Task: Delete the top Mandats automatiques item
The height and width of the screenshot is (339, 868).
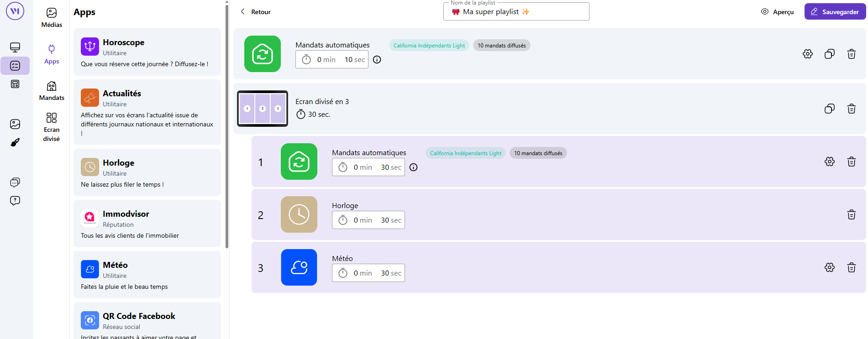Action: point(852,54)
